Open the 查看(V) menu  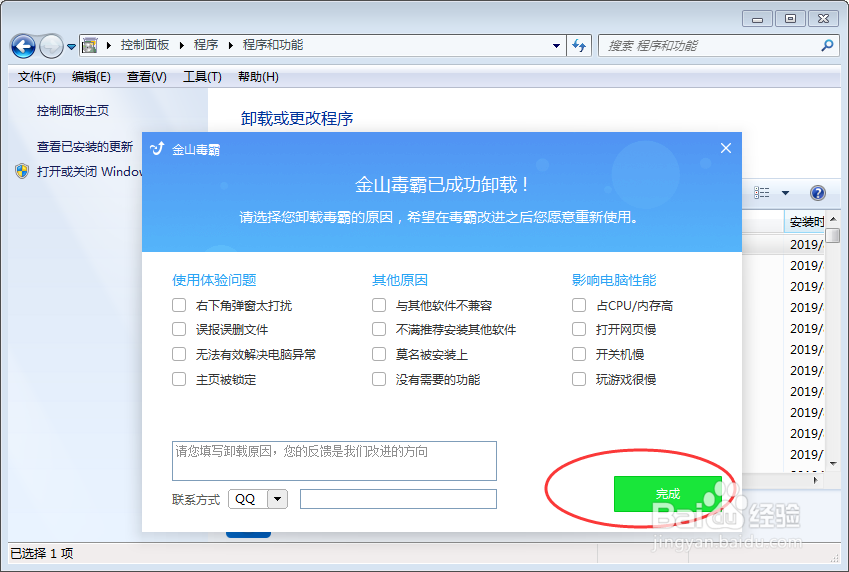146,77
